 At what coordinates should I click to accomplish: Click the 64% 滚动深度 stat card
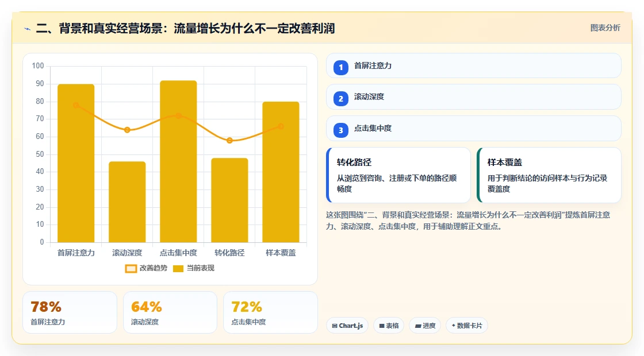coord(170,312)
